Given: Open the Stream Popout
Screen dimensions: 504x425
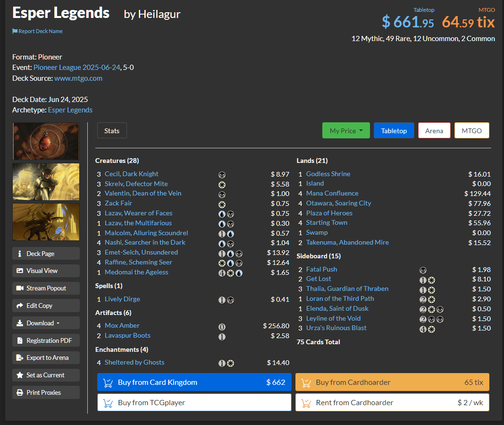Looking at the screenshot, I should coord(46,288).
